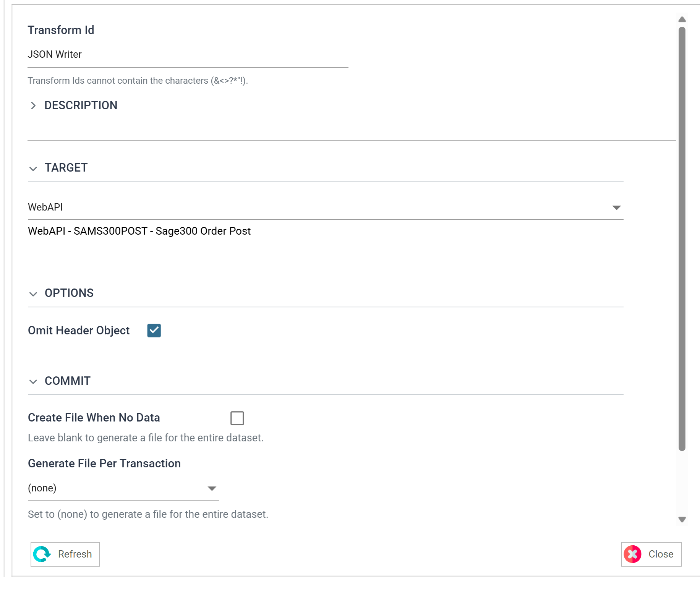Click the scrollbar up arrow
Screen dimensions: 700x616
[x=682, y=19]
